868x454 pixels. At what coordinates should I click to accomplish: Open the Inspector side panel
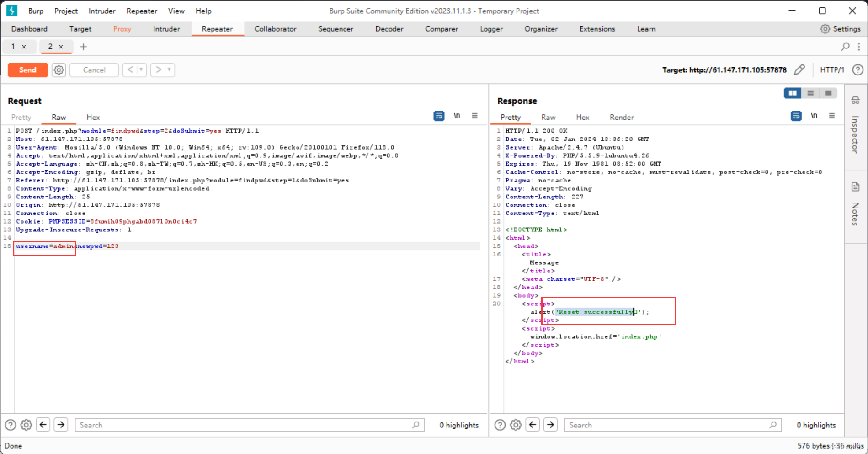coord(855,124)
